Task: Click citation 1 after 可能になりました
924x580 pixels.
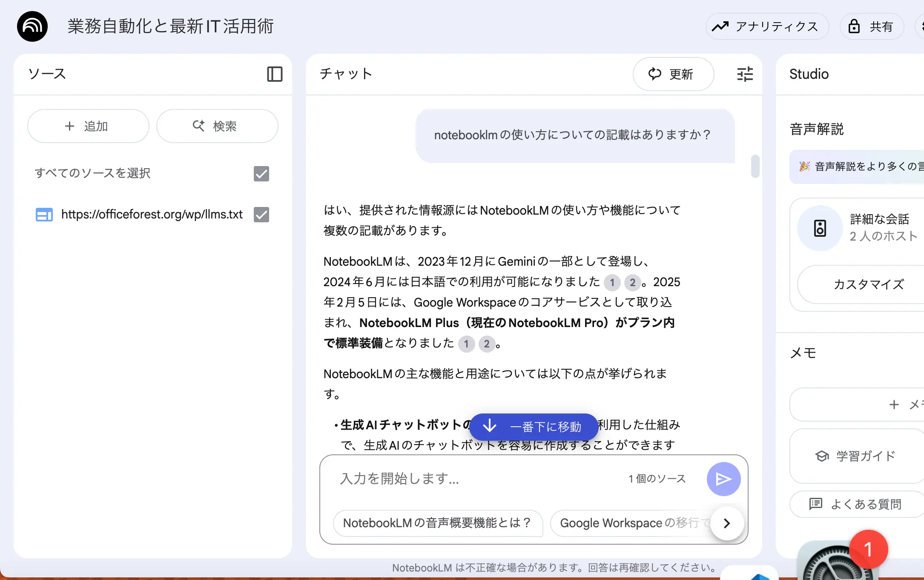Action: [x=612, y=282]
